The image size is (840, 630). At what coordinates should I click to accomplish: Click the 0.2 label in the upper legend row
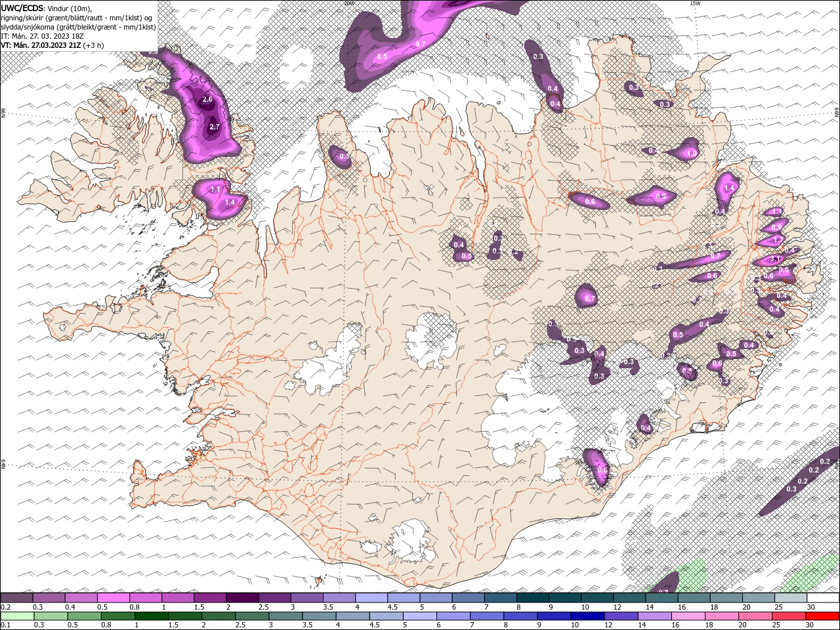7,607
